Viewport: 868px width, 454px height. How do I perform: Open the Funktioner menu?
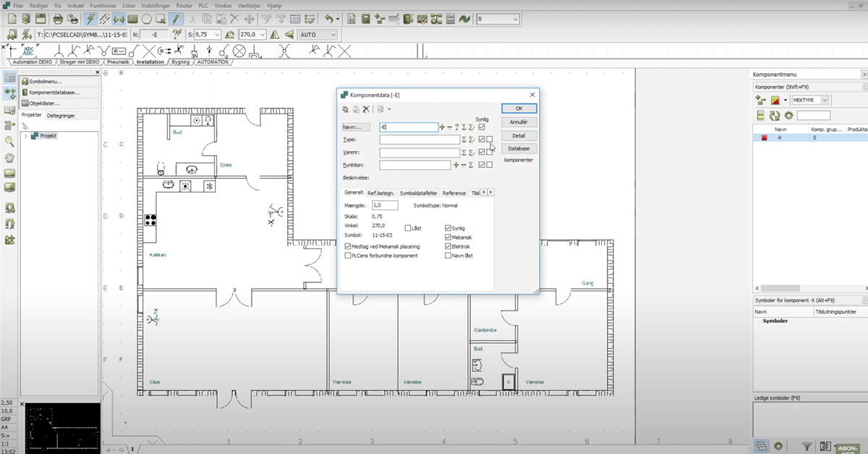point(102,4)
